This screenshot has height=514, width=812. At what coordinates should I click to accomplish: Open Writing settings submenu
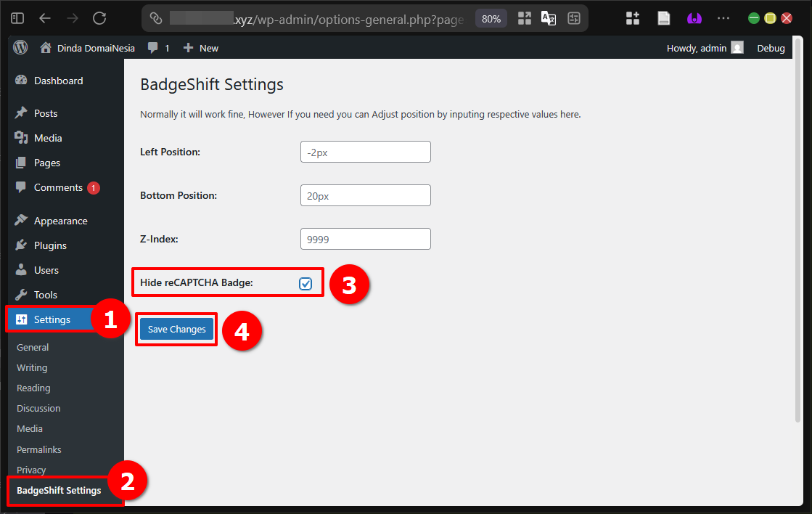tap(32, 368)
